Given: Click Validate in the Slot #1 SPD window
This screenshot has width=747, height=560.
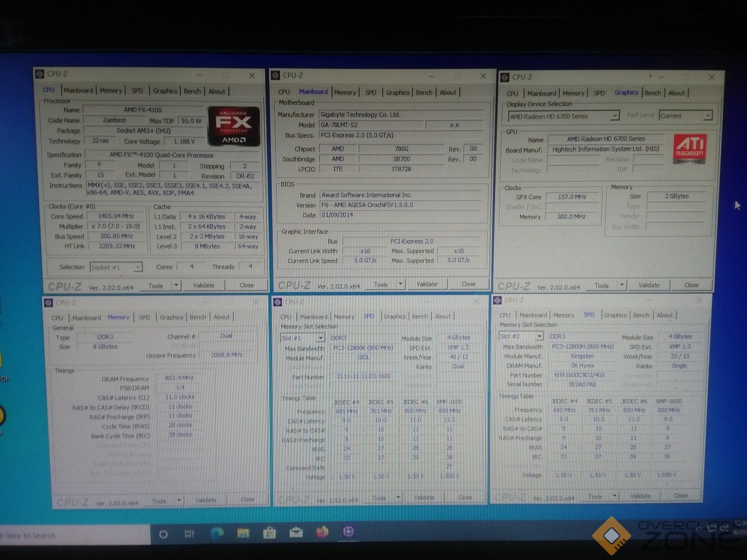Looking at the screenshot, I should 424,497.
